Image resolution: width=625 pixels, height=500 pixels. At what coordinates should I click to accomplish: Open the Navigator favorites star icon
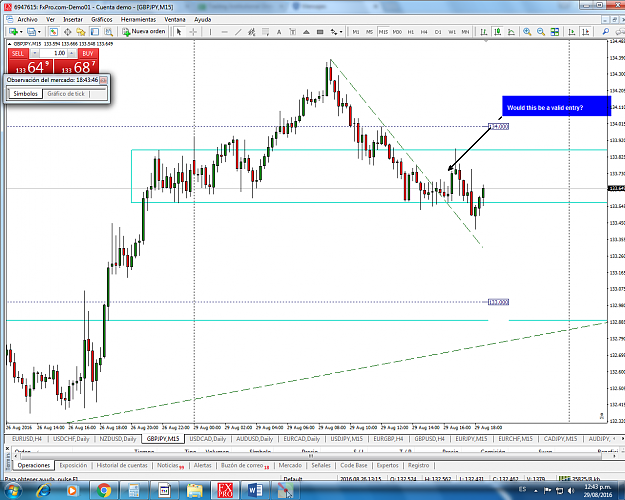coord(81,31)
